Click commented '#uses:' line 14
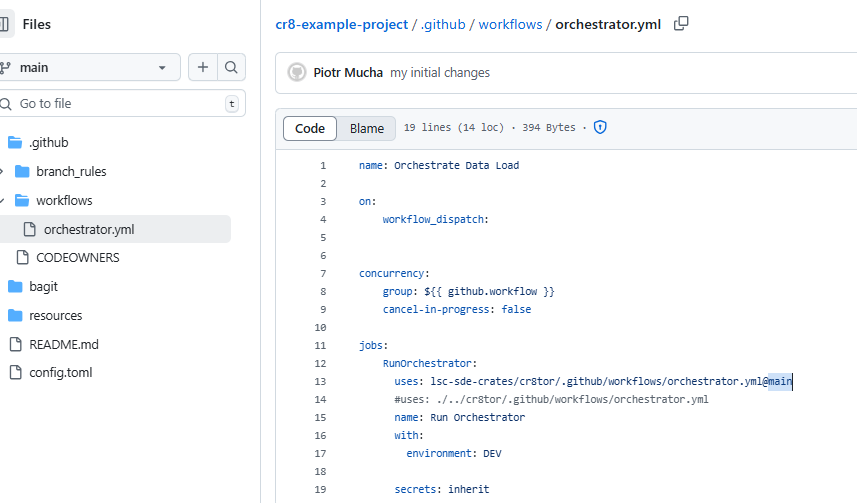This screenshot has height=503, width=857. pyautogui.click(x=551, y=400)
